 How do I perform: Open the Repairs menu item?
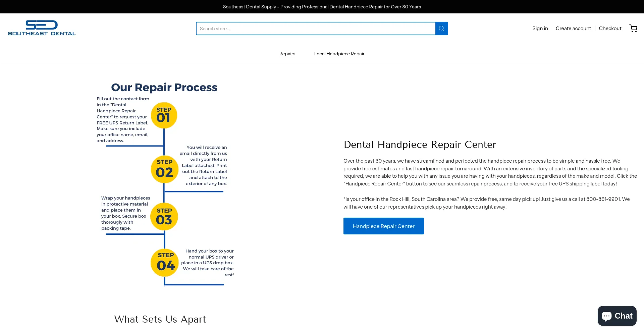point(287,54)
